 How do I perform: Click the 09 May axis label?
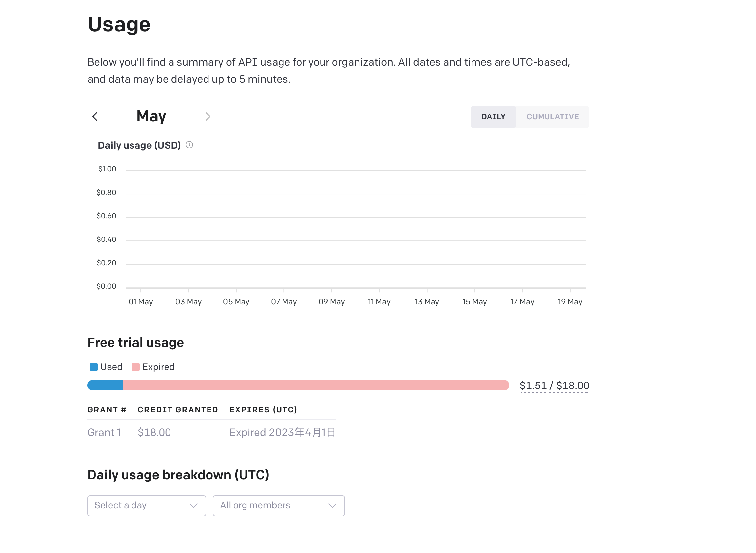pyautogui.click(x=331, y=302)
